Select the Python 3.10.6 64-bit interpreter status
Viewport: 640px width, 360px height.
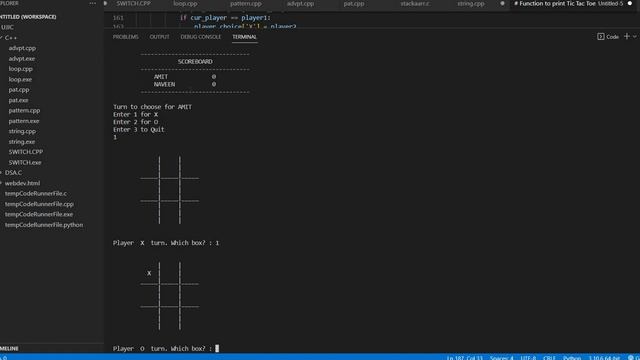pos(604,358)
